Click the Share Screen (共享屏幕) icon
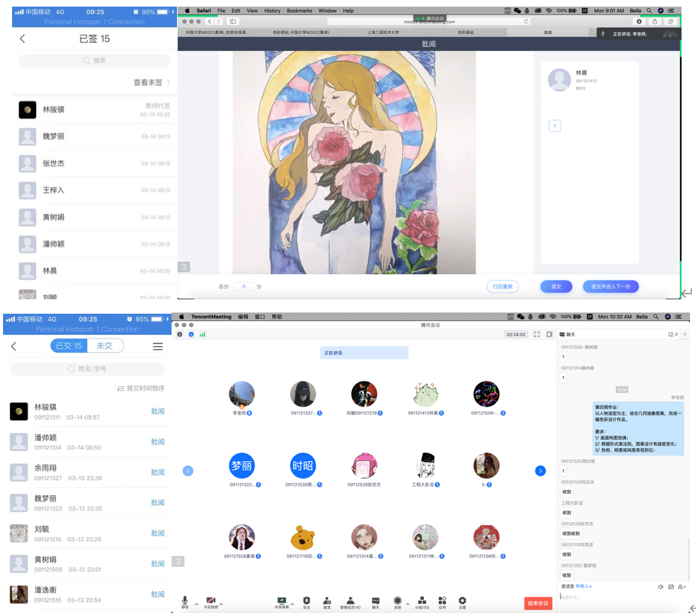Screen dimensions: 696x616 [x=282, y=600]
